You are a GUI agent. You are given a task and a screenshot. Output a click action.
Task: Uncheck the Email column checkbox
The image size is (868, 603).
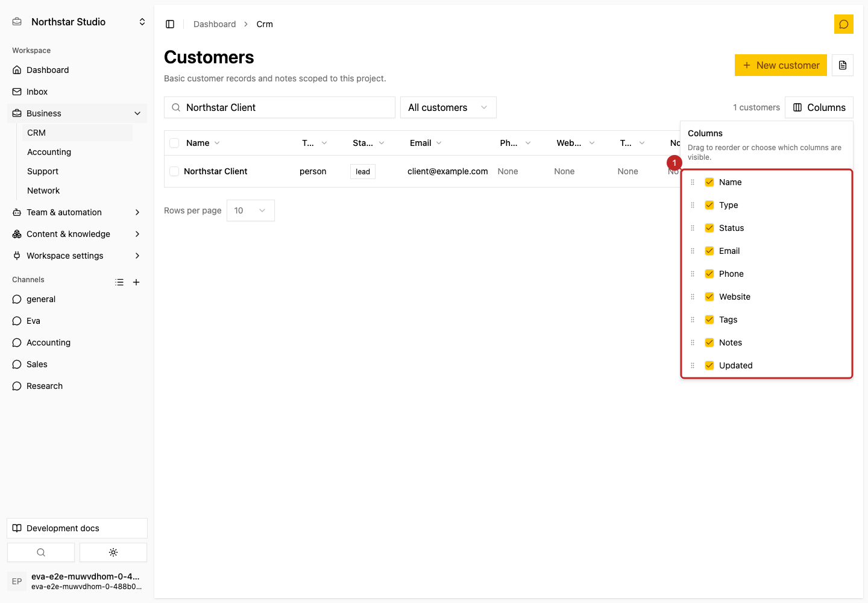coord(709,251)
